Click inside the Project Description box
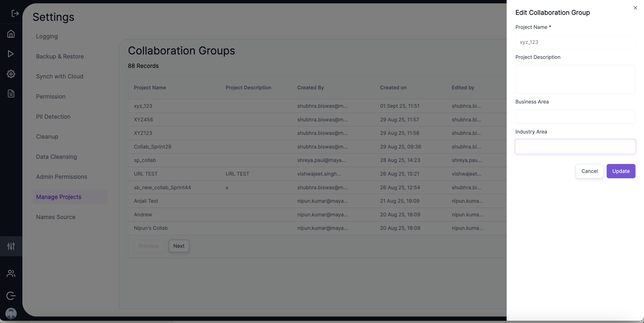Screen dimensions: 644x323 click(x=575, y=79)
